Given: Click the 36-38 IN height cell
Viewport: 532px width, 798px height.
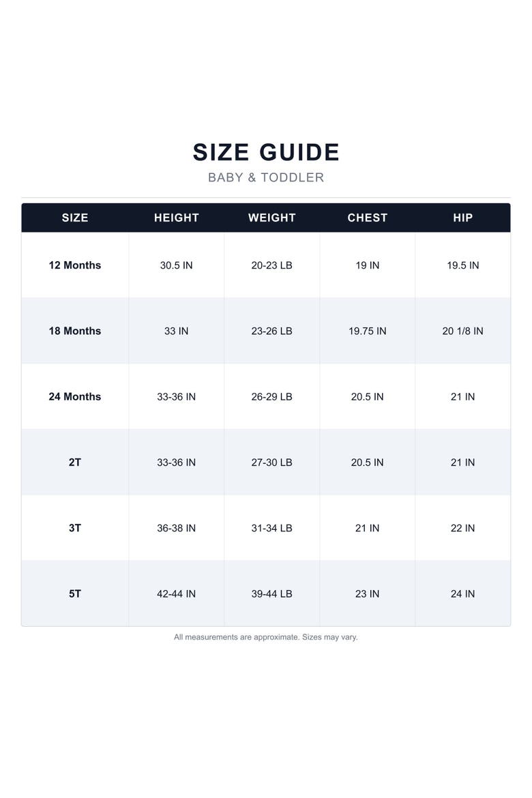Looking at the screenshot, I should pyautogui.click(x=176, y=528).
